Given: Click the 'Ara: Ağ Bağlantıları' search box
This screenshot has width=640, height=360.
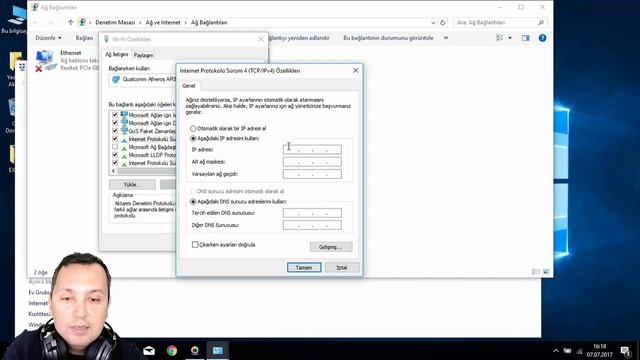Looking at the screenshot, I should (x=500, y=22).
